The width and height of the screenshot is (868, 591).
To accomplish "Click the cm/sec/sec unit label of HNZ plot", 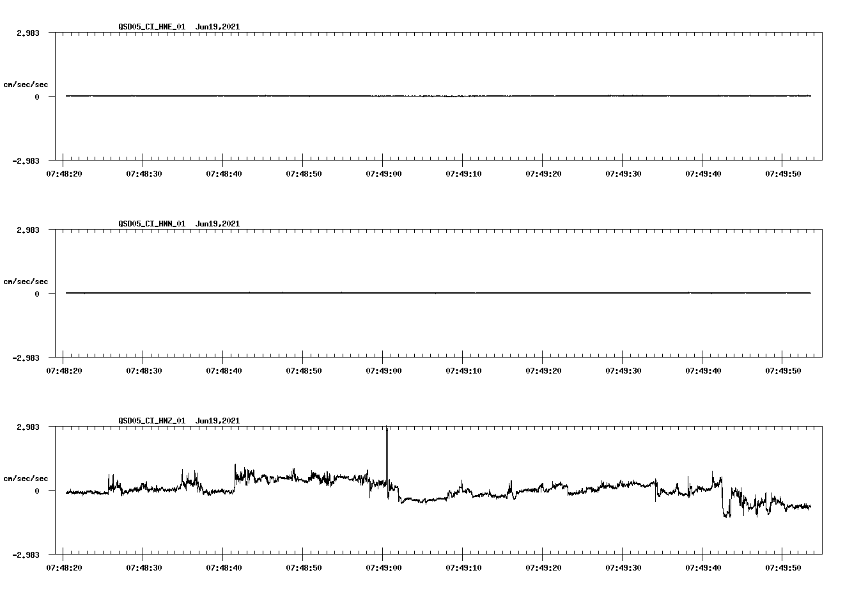I will coord(26,478).
